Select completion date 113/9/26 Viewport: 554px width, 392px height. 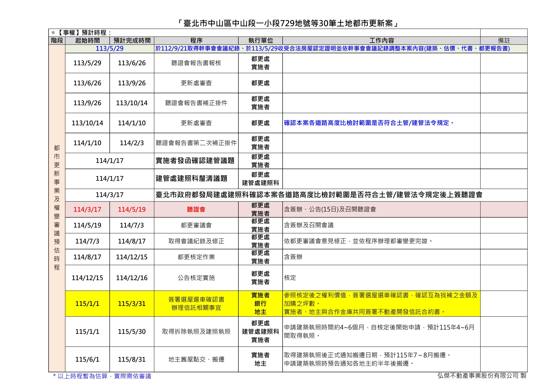coord(132,83)
